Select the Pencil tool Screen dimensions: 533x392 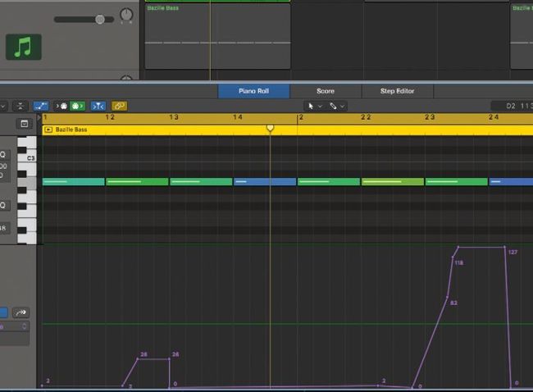pos(333,106)
